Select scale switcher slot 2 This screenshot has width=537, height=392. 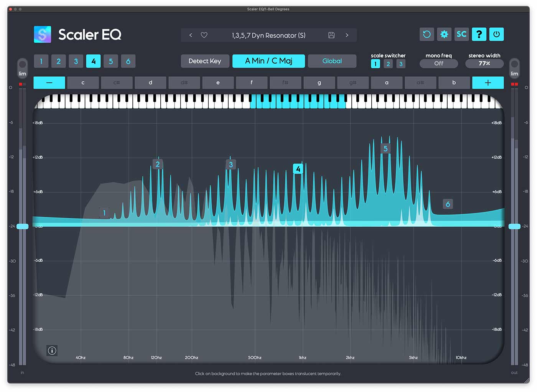(x=388, y=64)
